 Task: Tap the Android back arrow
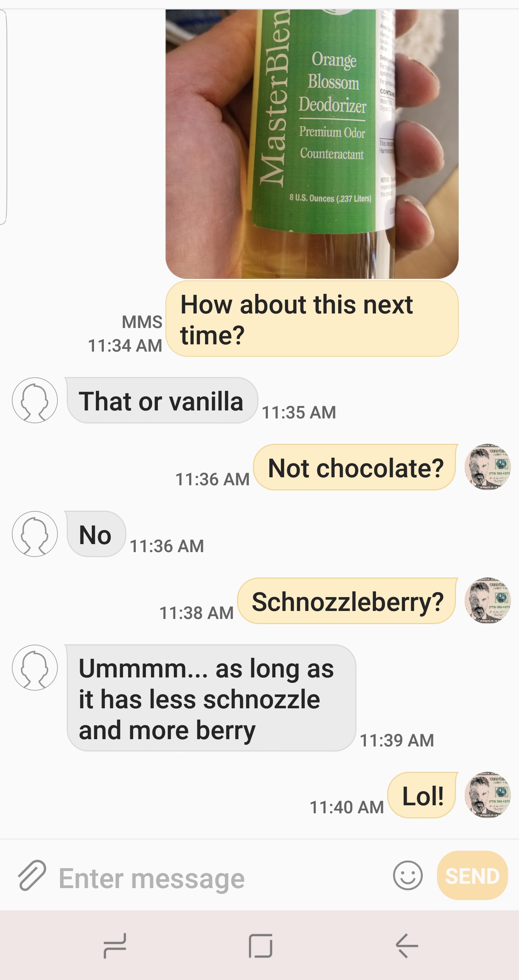407,946
